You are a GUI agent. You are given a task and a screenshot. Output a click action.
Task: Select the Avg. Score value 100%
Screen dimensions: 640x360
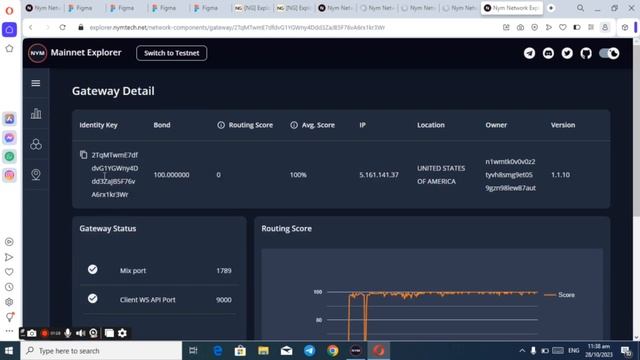[x=298, y=175]
